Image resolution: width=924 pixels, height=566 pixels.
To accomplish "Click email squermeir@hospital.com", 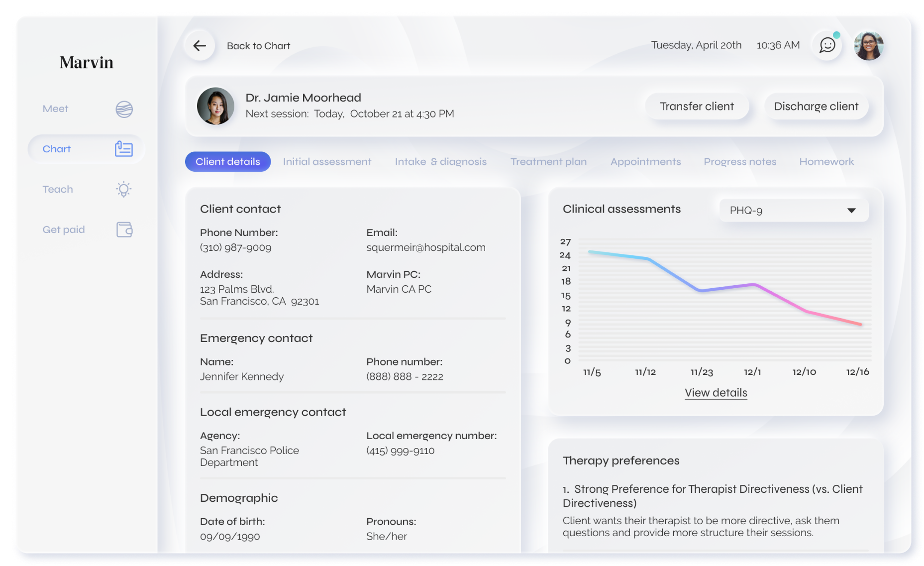I will [426, 247].
